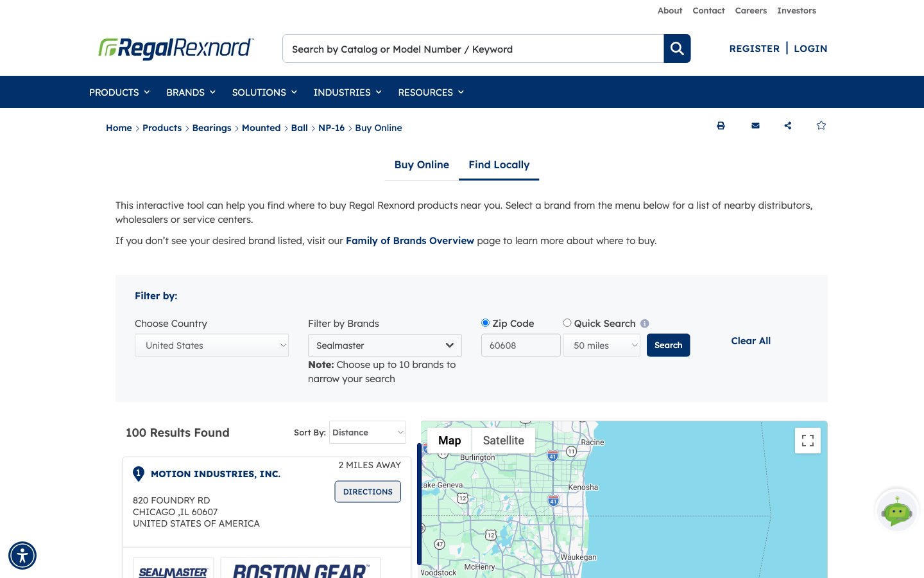The height and width of the screenshot is (578, 924).
Task: Open the Sort By Distance dropdown
Action: click(x=368, y=432)
